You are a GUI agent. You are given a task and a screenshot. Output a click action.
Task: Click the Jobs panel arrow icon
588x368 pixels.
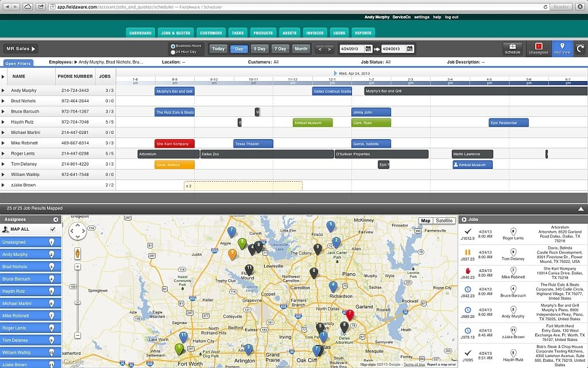464,219
